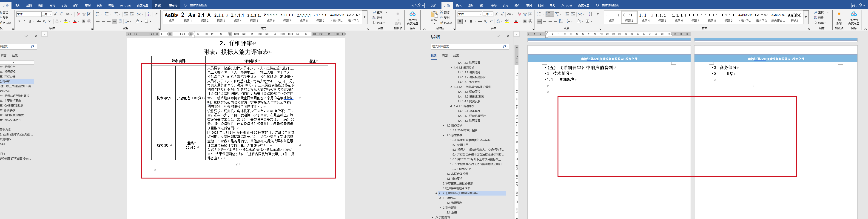The height and width of the screenshot is (219, 868).
Task: Apply subscript in the right window
Action: 486,21
